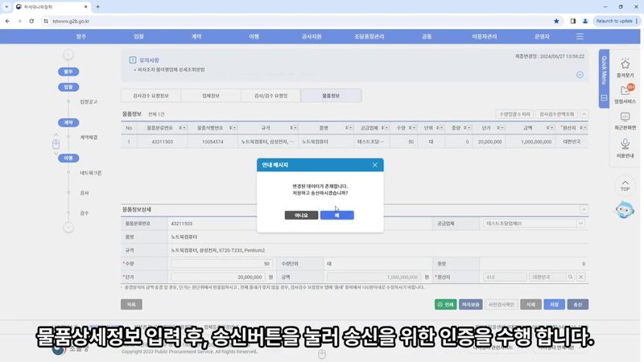Open the 입찰 top menu
Screen dimensions: 644x362
pos(138,36)
